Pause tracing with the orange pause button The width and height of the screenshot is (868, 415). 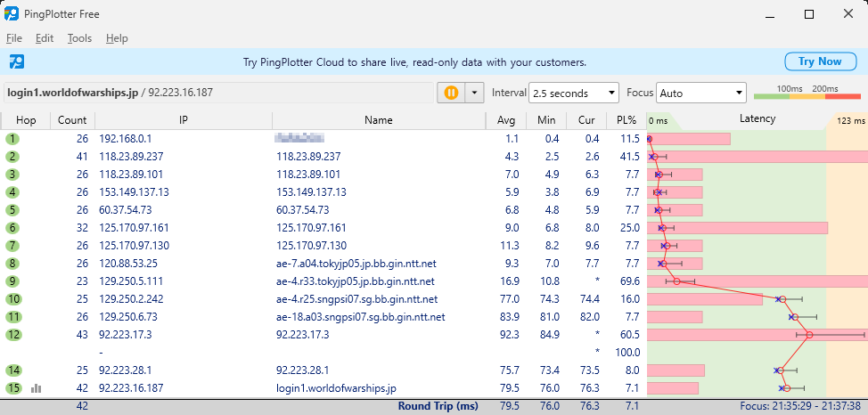(x=451, y=93)
